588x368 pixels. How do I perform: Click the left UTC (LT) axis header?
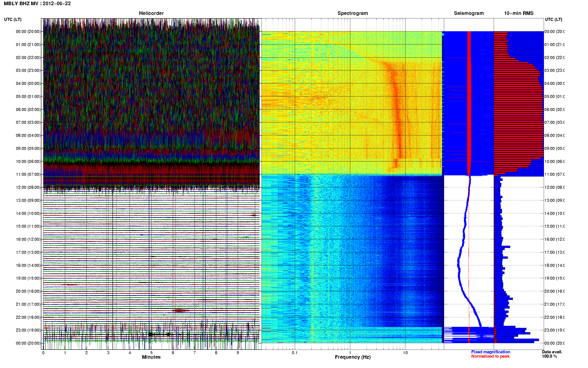click(13, 19)
